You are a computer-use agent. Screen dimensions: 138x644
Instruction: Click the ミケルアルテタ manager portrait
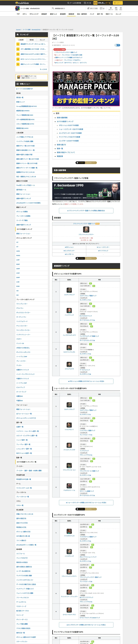(69, 365)
